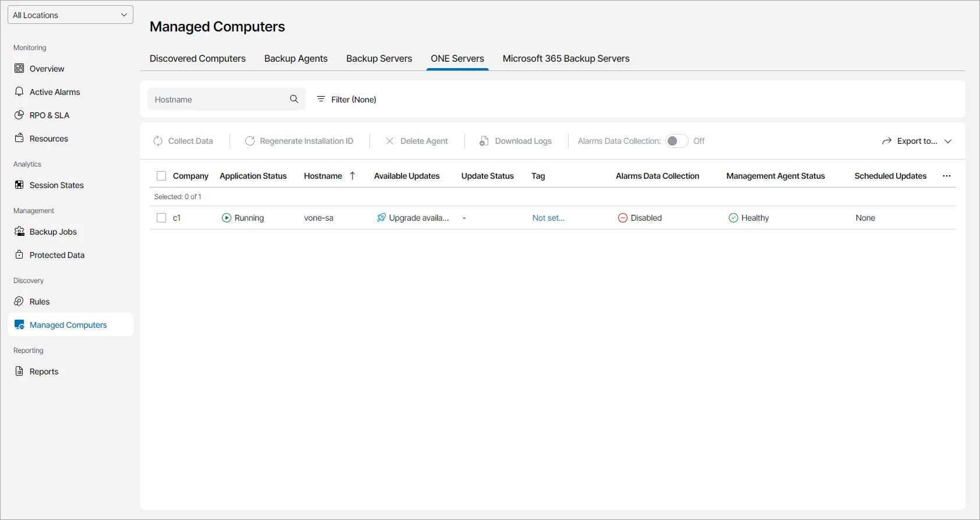Switch to the Backup Servers tab
This screenshot has width=980, height=520.
point(379,58)
